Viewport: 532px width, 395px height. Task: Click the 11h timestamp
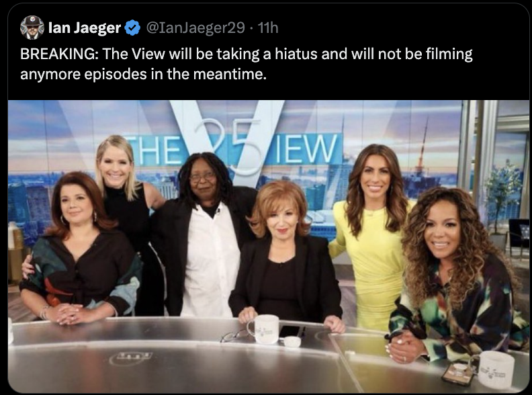point(268,28)
